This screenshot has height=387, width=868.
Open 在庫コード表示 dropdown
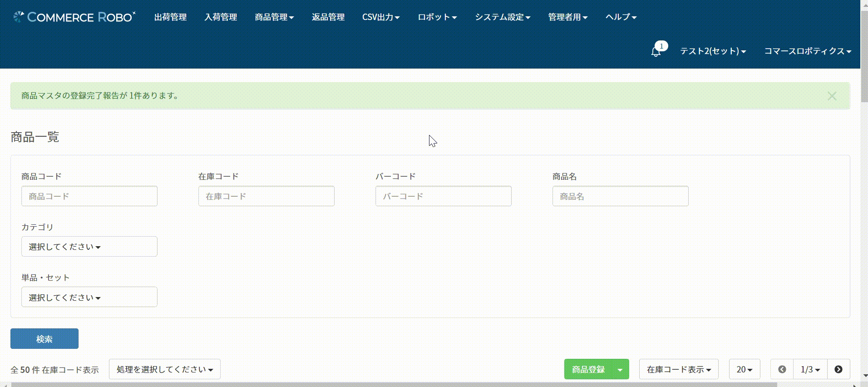click(x=679, y=369)
